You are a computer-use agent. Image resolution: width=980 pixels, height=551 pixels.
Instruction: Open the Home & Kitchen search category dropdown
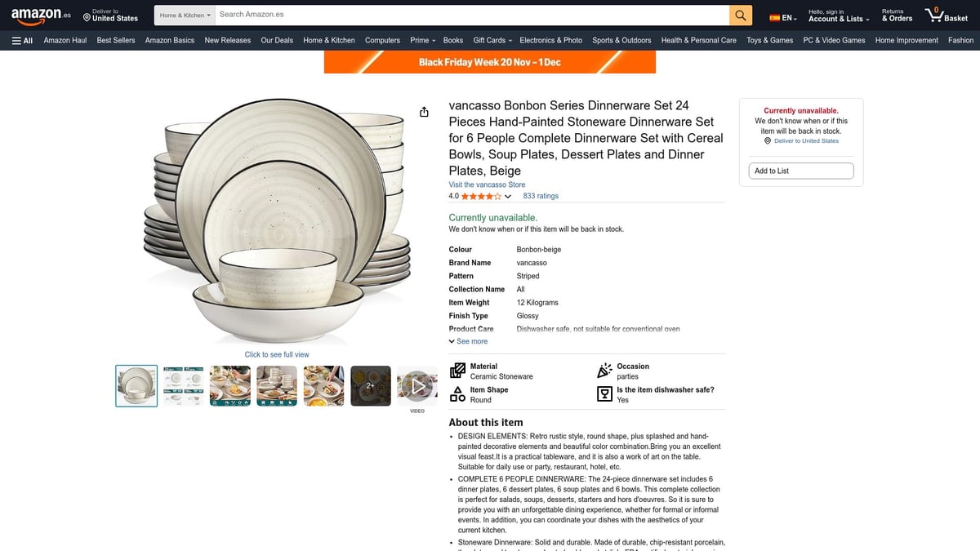(185, 15)
